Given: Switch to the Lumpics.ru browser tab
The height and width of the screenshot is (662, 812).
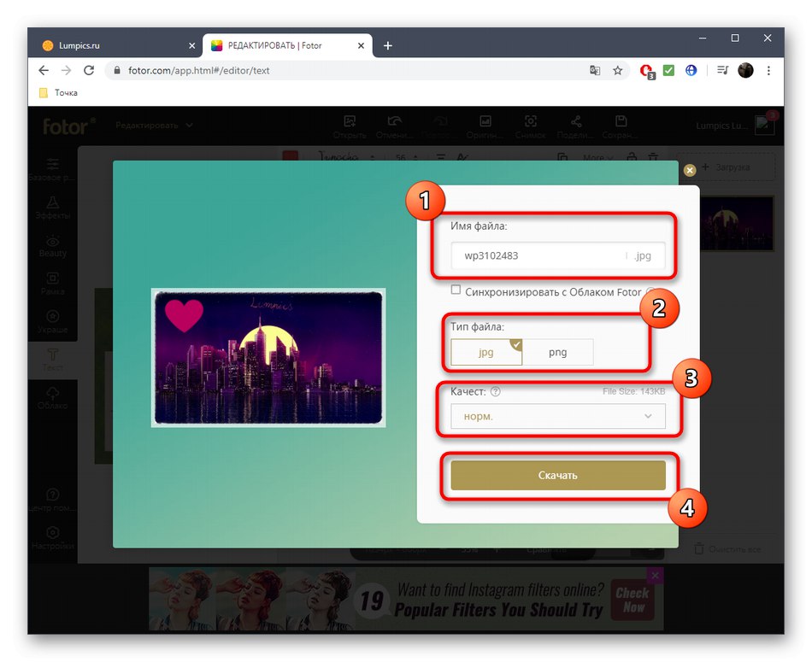Looking at the screenshot, I should pos(115,45).
